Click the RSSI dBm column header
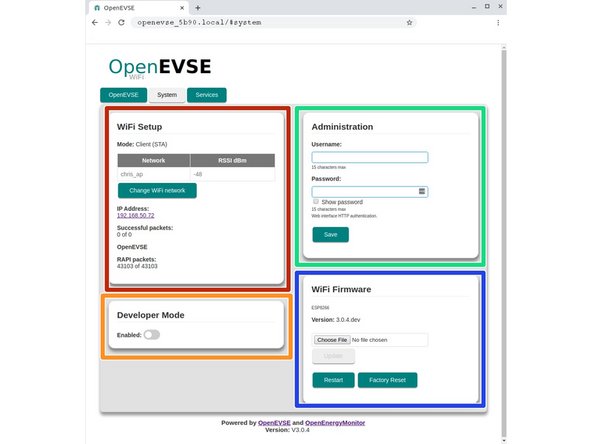 click(x=233, y=160)
